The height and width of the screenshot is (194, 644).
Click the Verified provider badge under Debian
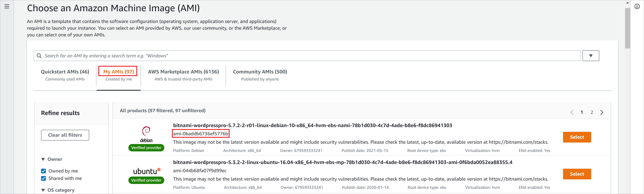click(x=146, y=148)
